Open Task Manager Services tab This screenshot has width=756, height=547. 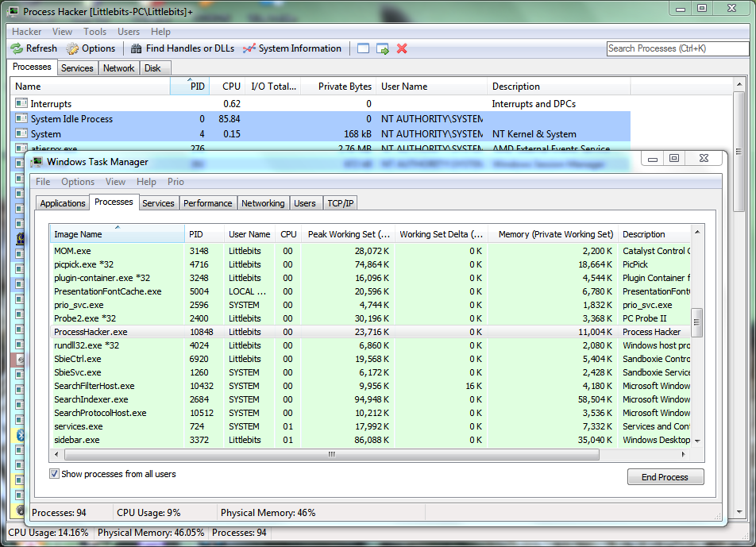[158, 203]
